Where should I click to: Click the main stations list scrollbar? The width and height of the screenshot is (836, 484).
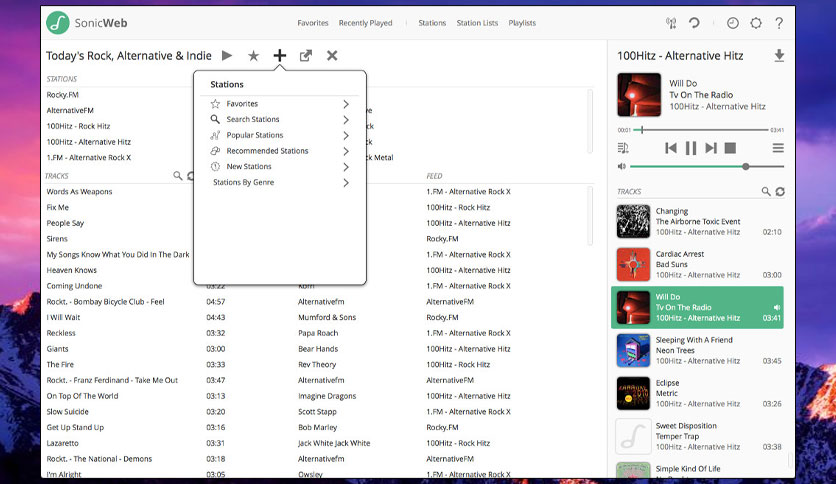tap(590, 122)
